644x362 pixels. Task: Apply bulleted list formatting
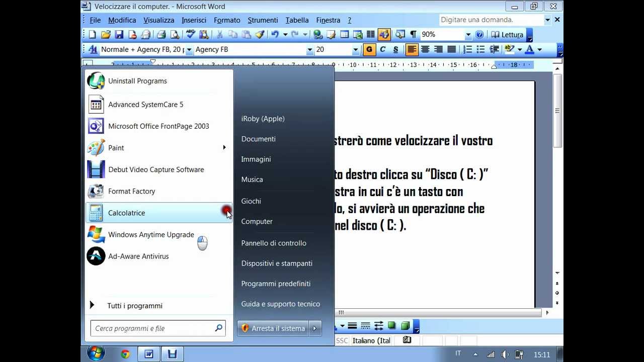click(480, 49)
